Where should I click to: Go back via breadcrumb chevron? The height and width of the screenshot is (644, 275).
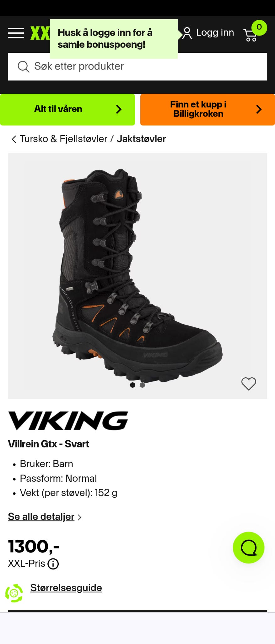coord(14,139)
